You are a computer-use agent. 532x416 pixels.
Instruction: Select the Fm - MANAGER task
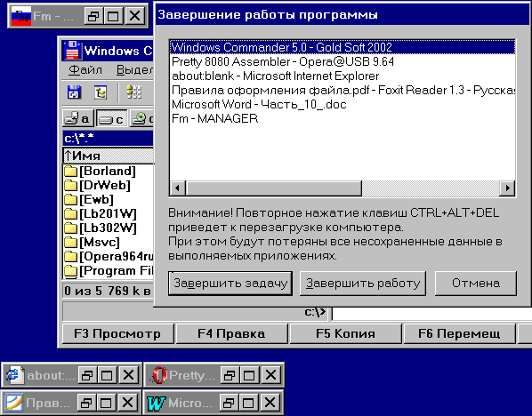[x=343, y=118]
